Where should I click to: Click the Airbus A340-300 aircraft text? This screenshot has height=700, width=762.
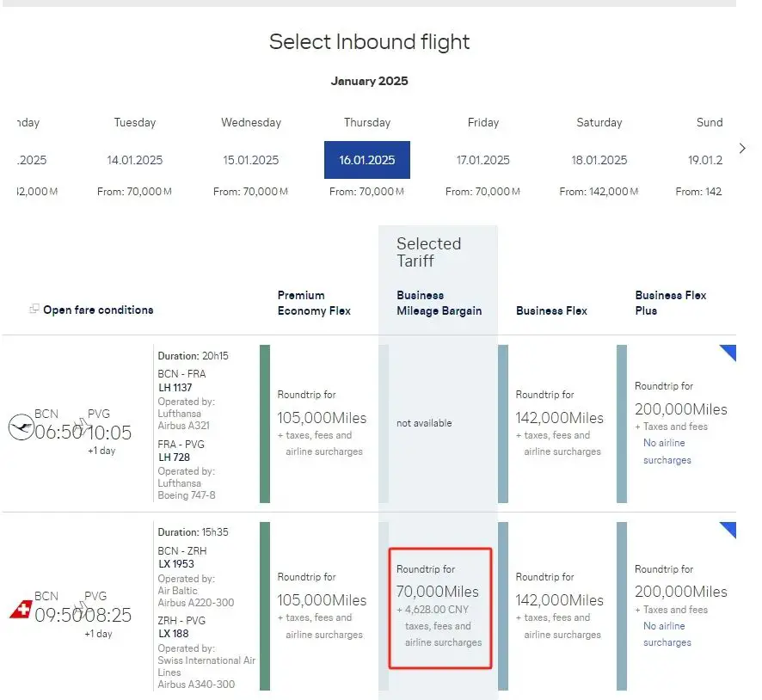tap(196, 684)
